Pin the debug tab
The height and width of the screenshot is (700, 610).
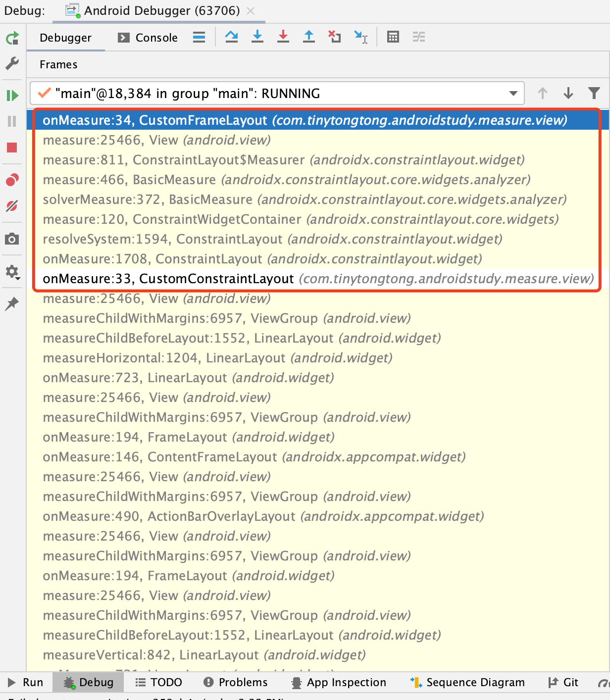click(12, 303)
